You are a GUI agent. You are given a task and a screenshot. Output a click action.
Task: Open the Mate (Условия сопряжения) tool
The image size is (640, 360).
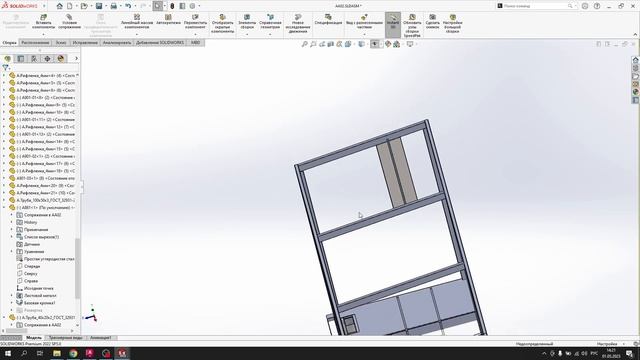[x=69, y=21]
